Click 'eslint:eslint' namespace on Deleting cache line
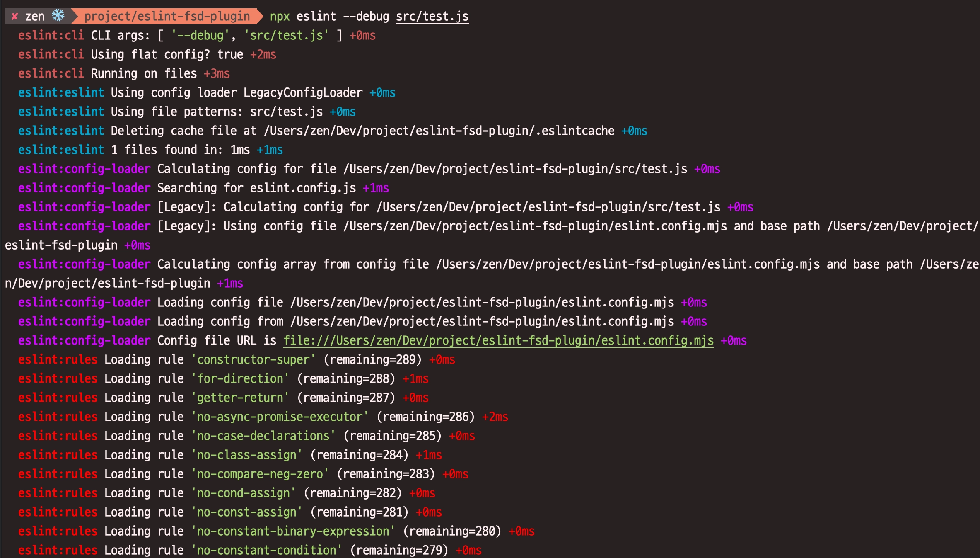This screenshot has height=558, width=980. [61, 131]
